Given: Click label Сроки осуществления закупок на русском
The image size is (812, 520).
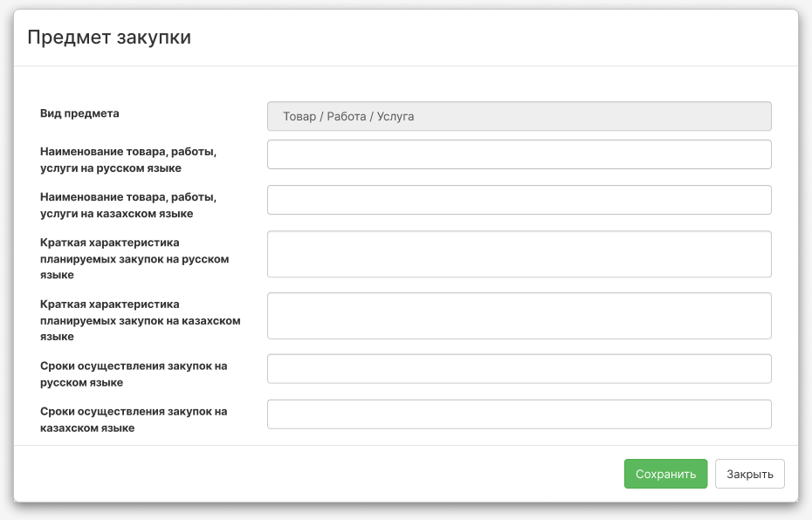Looking at the screenshot, I should pyautogui.click(x=134, y=374).
